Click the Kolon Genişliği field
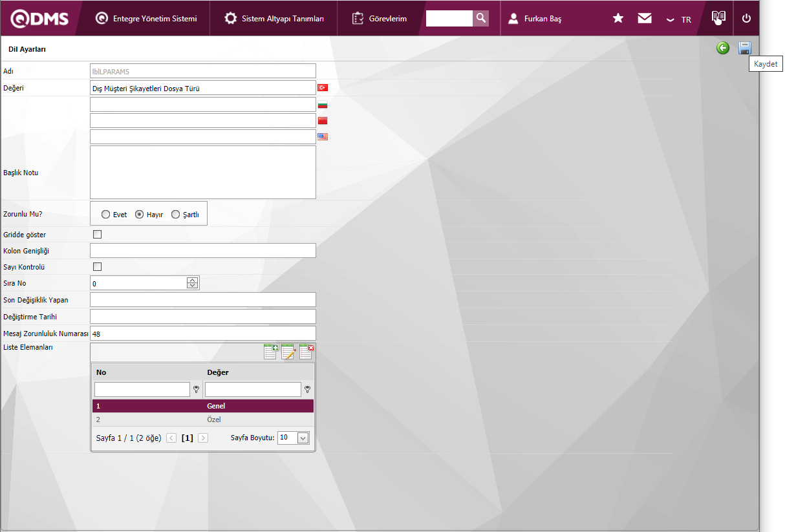Image resolution: width=785 pixels, height=532 pixels. pyautogui.click(x=203, y=250)
